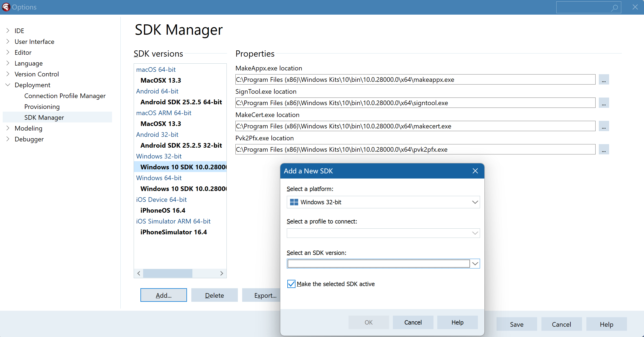This screenshot has height=337, width=644.
Task: Select Provisioning in the options tree
Action: click(42, 107)
